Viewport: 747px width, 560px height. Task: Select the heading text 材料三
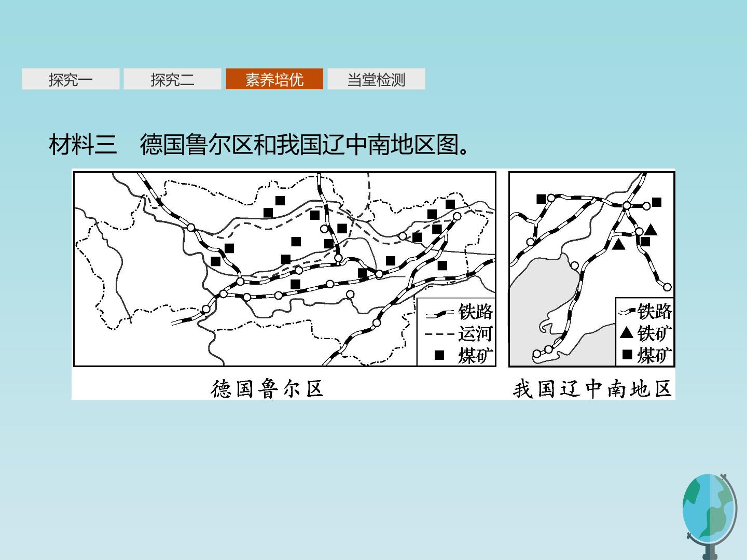pos(83,144)
